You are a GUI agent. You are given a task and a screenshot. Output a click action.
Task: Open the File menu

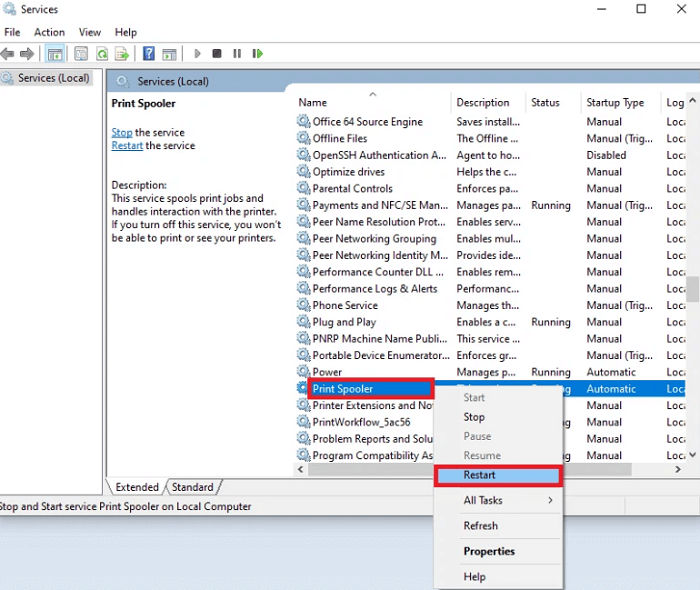pyautogui.click(x=12, y=32)
